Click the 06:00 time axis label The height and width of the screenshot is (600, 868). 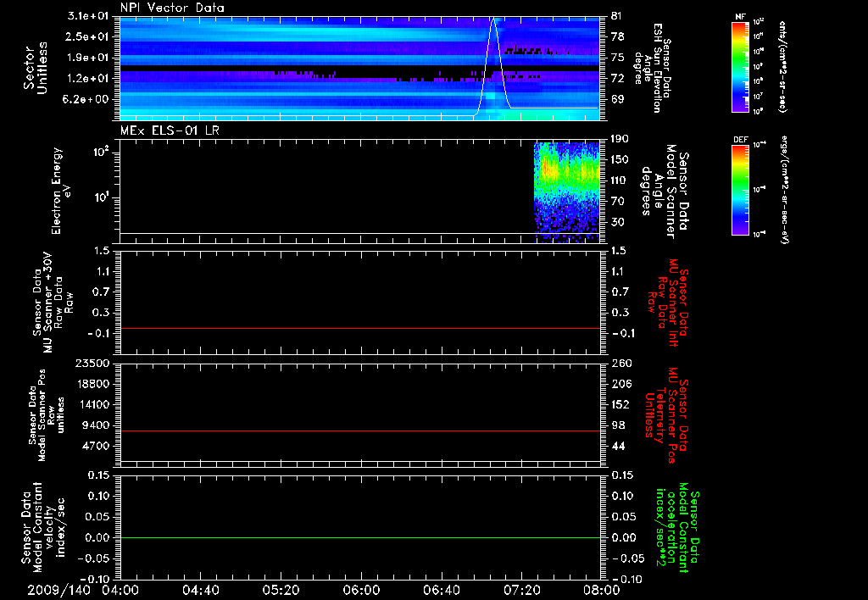[x=360, y=590]
